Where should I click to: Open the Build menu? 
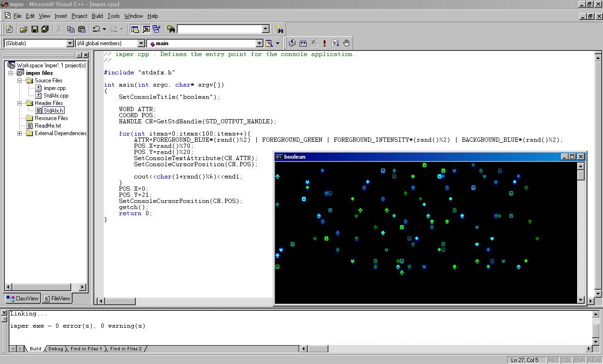pos(97,16)
